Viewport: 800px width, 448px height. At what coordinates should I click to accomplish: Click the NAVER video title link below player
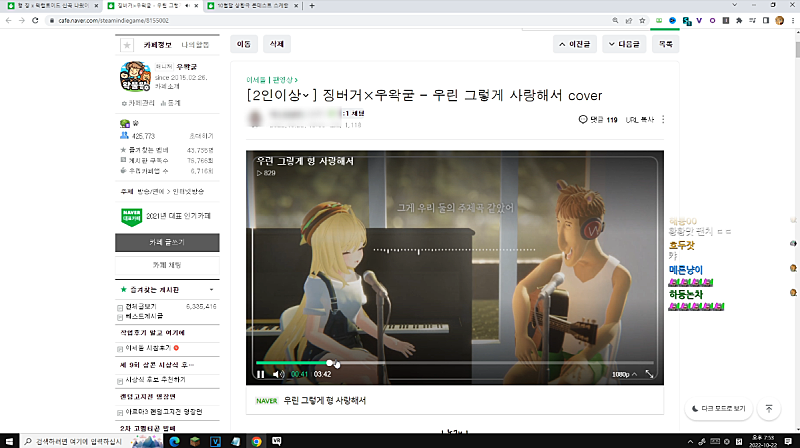click(324, 401)
